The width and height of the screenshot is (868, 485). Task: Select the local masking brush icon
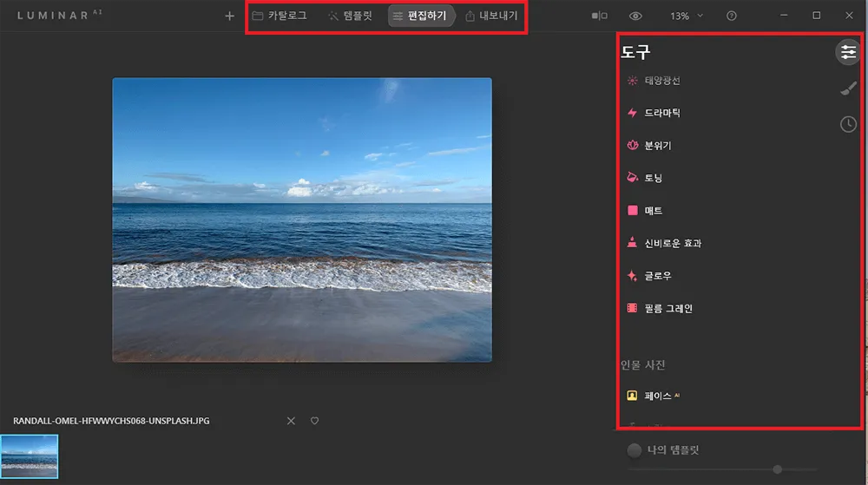click(848, 88)
